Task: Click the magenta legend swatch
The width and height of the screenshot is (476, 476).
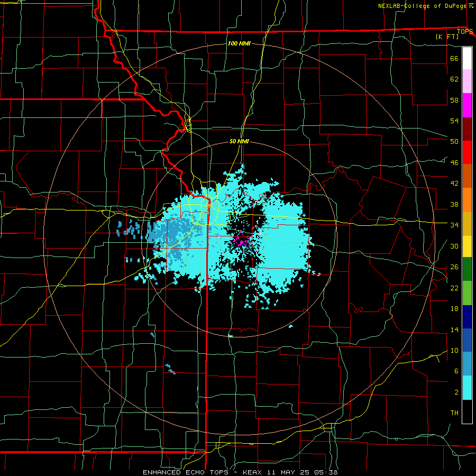Action: (x=467, y=105)
